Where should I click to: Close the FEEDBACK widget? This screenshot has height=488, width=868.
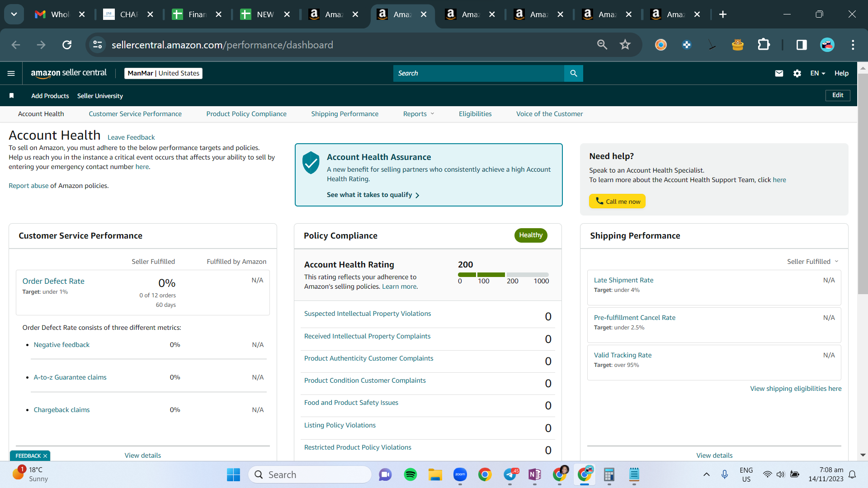[x=45, y=456]
